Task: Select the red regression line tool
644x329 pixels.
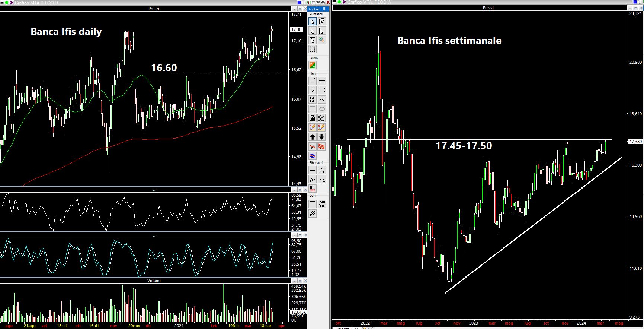Action: [313, 146]
